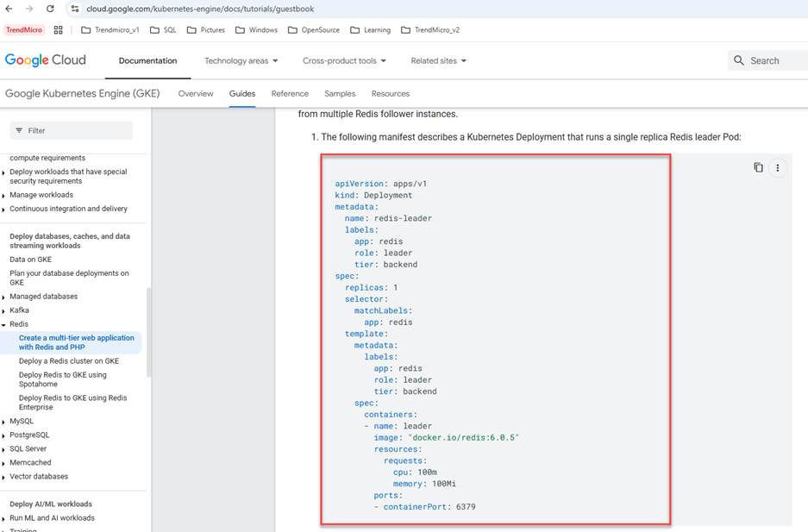Expand the Technology areas dropdown
Image resolution: width=808 pixels, height=532 pixels.
point(241,60)
